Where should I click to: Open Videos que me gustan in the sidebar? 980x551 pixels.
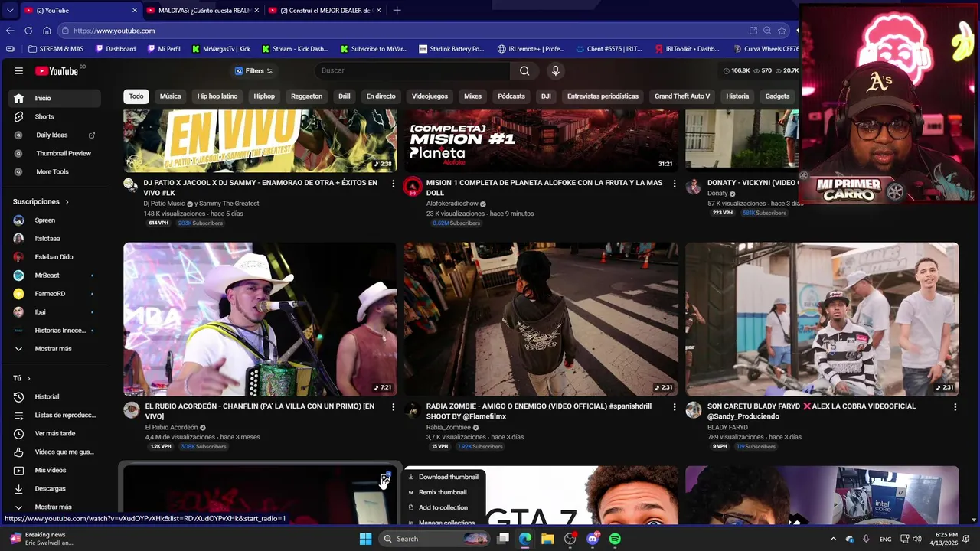54,452
